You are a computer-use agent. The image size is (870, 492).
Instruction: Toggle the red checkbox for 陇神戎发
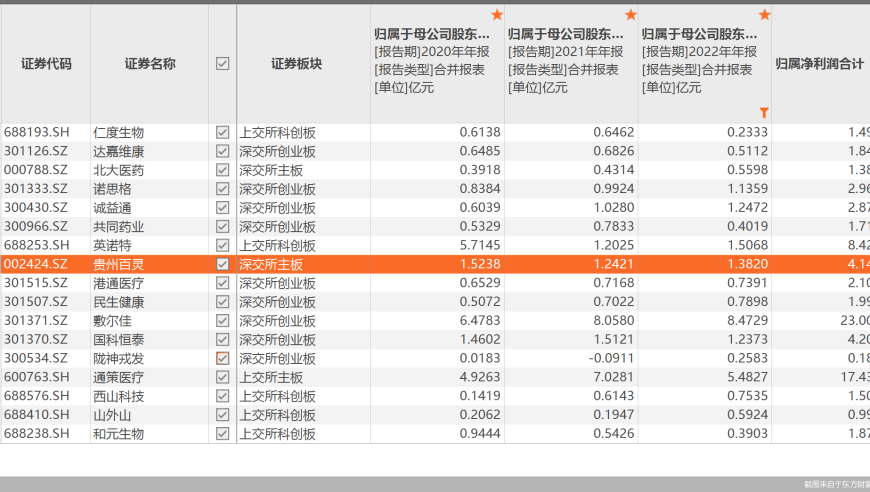point(222,358)
